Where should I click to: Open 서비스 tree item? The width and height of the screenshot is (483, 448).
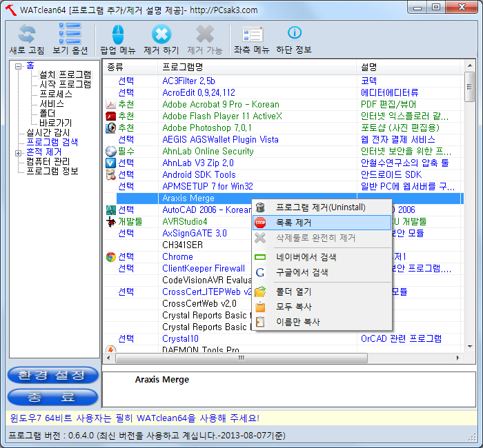coord(52,103)
